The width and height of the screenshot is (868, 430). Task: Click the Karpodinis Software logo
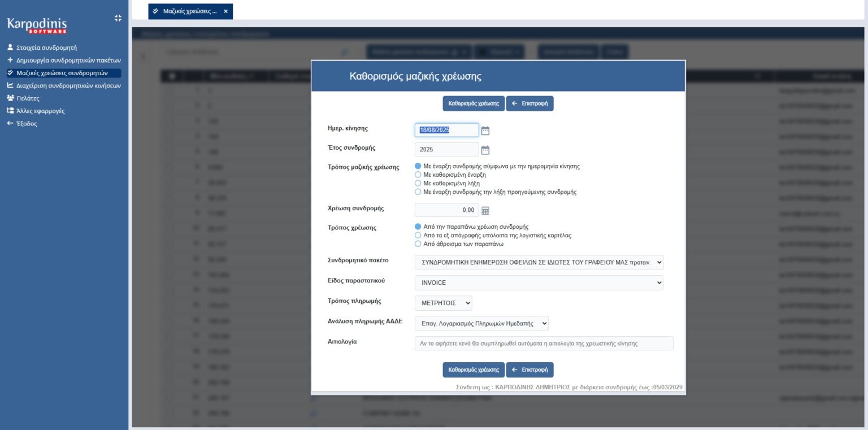click(x=37, y=25)
